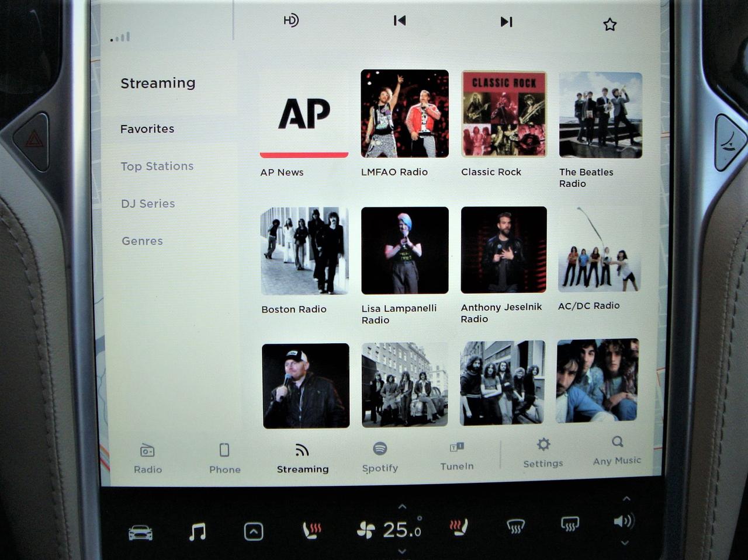
Task: Open Phone media source
Action: coord(224,458)
